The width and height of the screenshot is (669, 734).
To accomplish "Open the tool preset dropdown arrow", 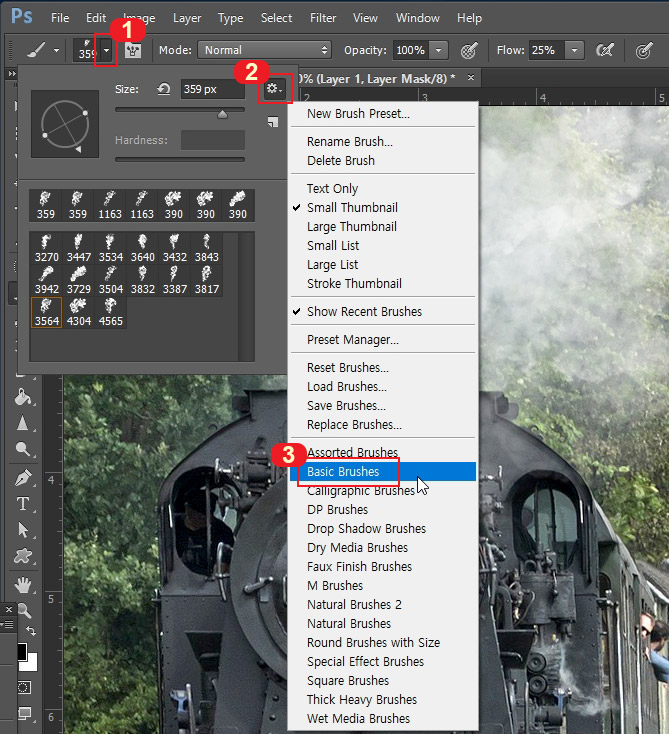I will coord(56,50).
